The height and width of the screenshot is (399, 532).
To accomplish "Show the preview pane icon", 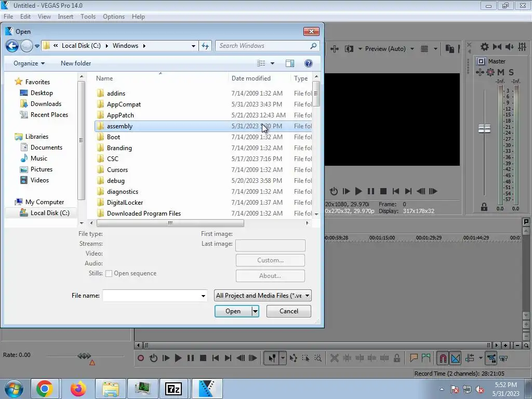I will 290,63.
